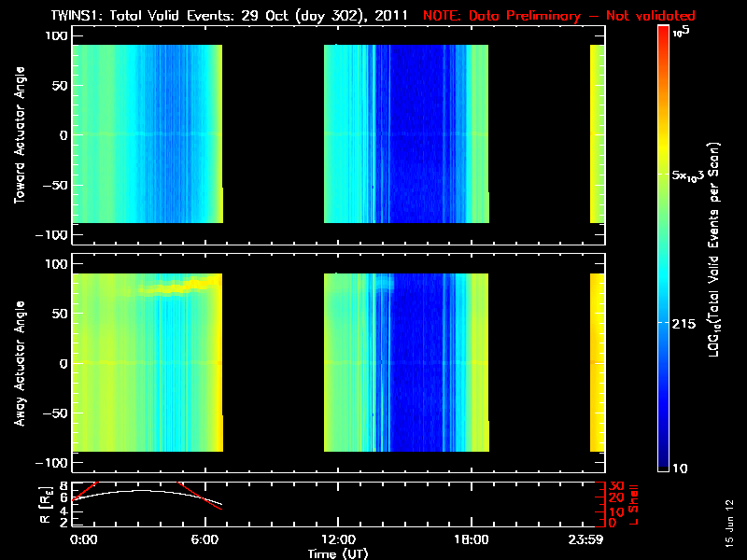Click the red top of the color bar

click(664, 33)
